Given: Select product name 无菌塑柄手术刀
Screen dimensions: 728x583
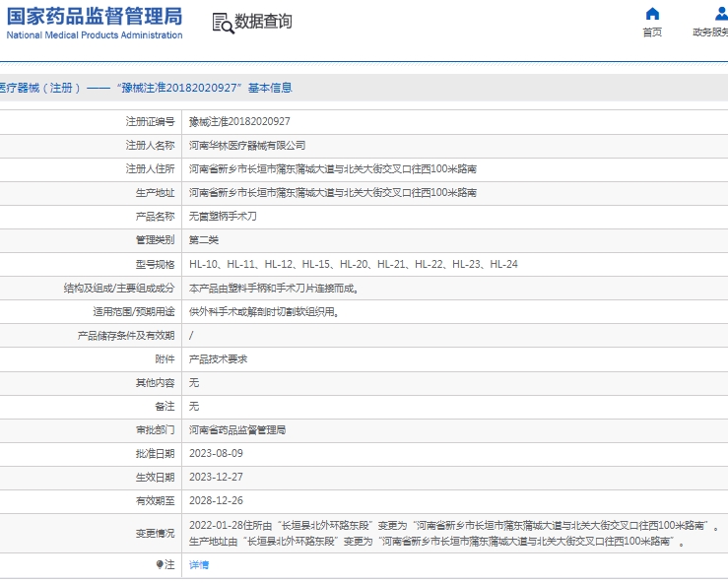Looking at the screenshot, I should coord(223,217).
